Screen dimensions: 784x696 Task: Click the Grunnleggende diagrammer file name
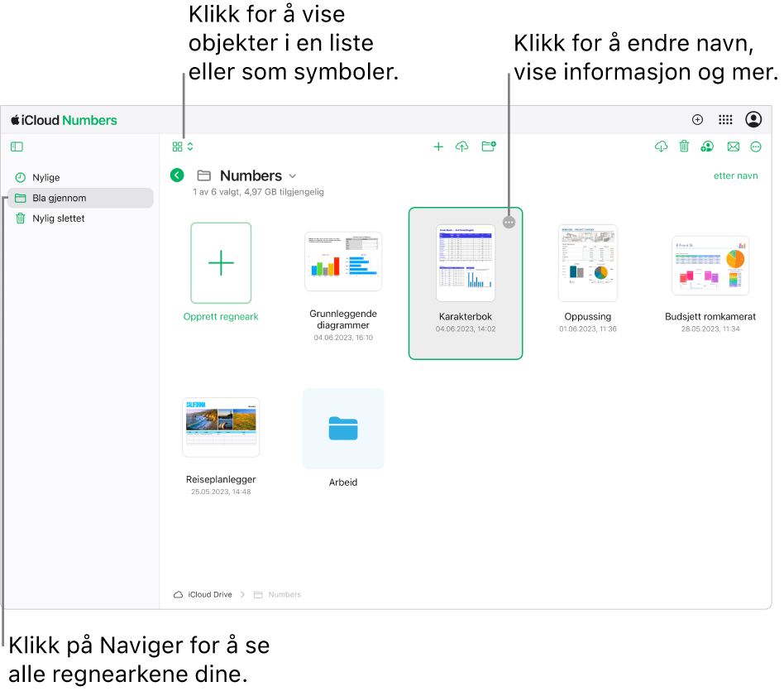343,319
